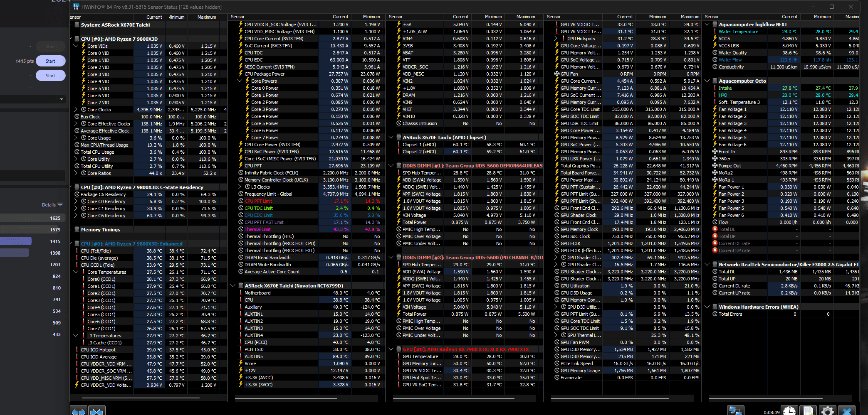
Task: Expand the Core Ratios group
Action: (76, 173)
